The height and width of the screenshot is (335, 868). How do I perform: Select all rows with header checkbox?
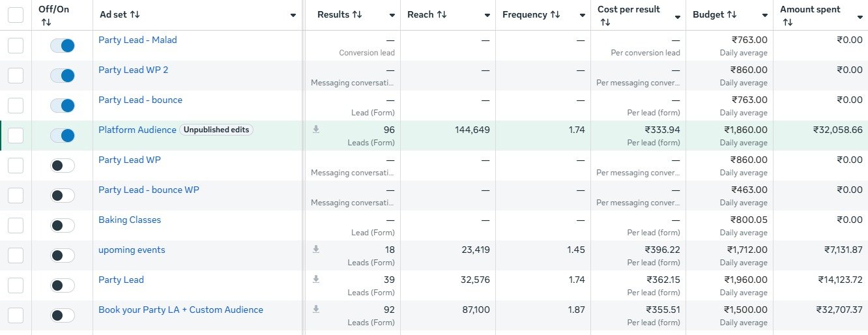click(x=16, y=15)
